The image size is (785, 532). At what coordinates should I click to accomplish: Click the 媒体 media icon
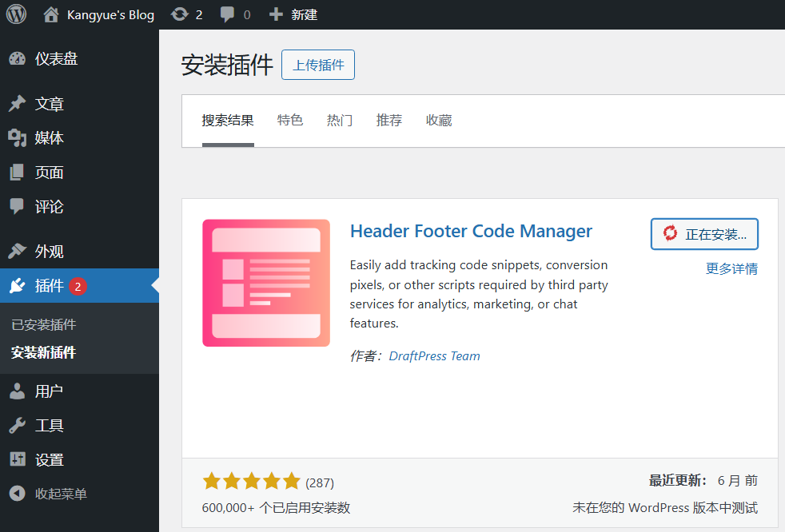17,137
